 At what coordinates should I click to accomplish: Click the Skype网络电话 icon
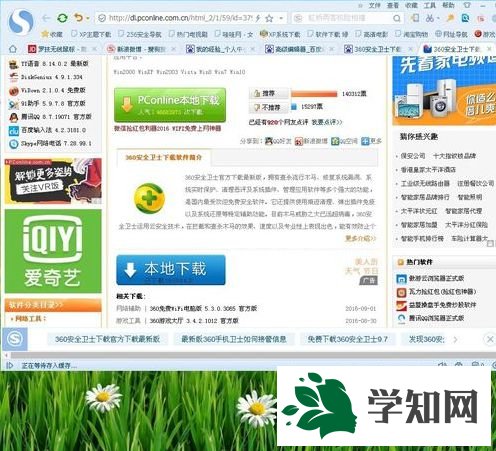pyautogui.click(x=14, y=144)
